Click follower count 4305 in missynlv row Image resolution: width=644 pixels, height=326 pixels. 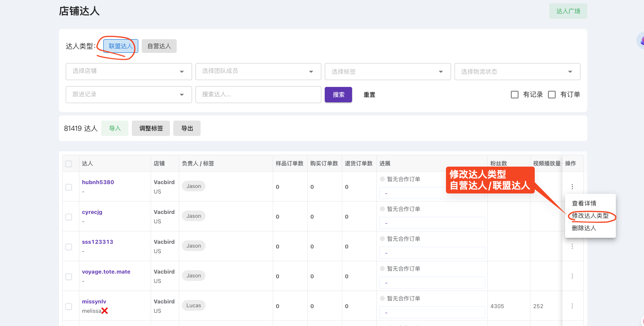click(x=497, y=306)
